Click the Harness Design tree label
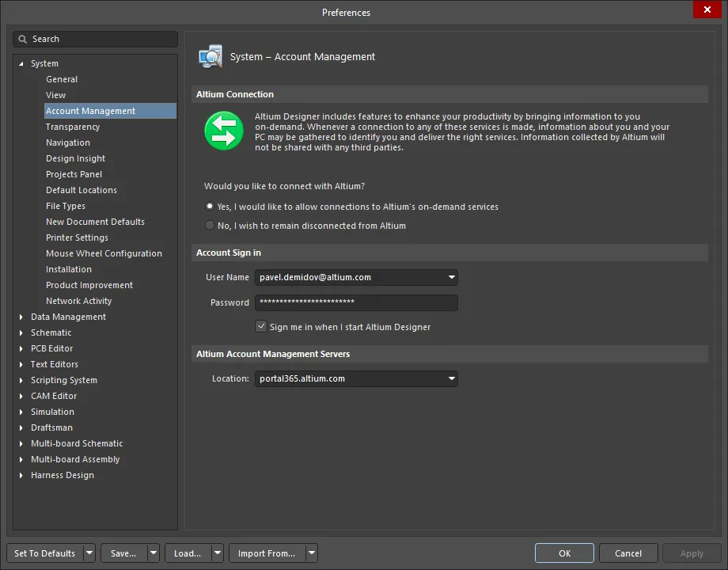Image resolution: width=728 pixels, height=570 pixels. [x=63, y=475]
